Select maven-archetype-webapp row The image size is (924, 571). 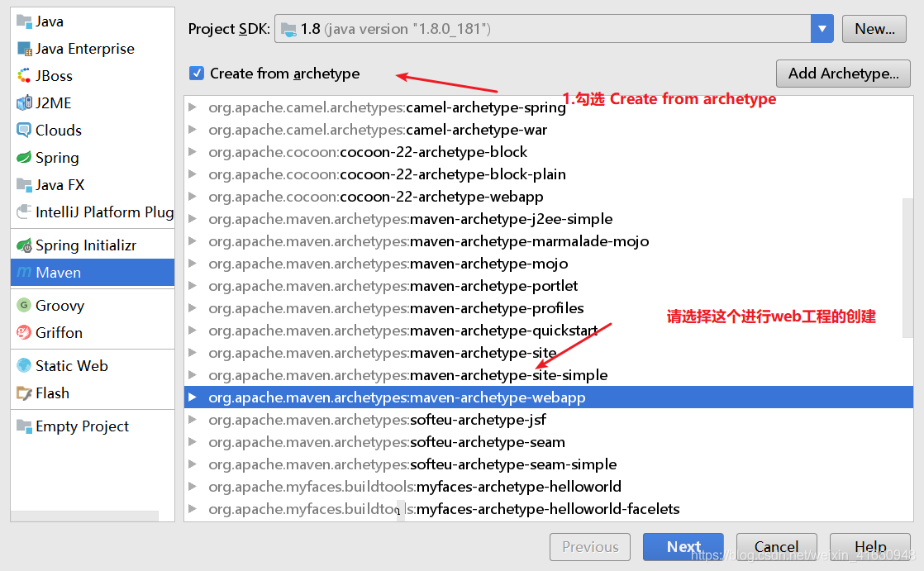click(549, 397)
